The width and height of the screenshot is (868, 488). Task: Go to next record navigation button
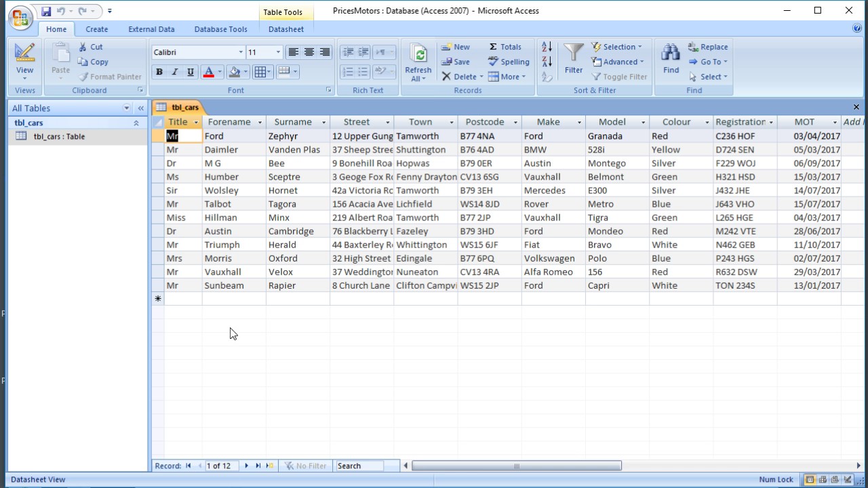pos(246,466)
